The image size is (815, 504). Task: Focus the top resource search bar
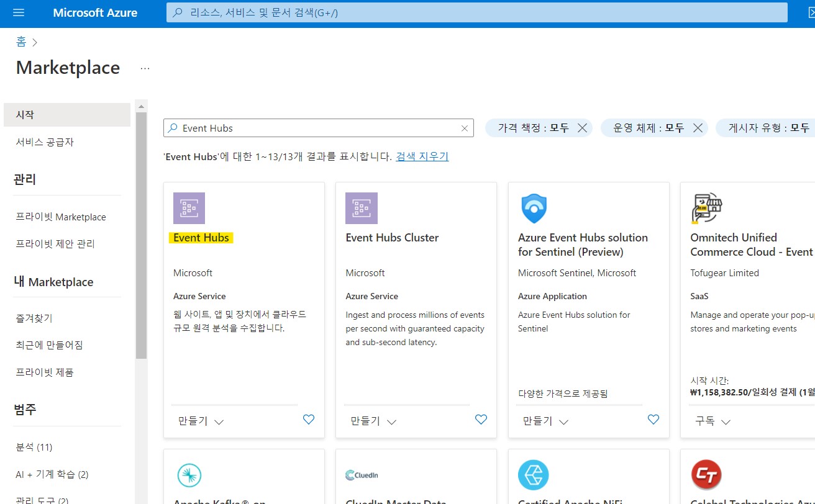coord(476,12)
